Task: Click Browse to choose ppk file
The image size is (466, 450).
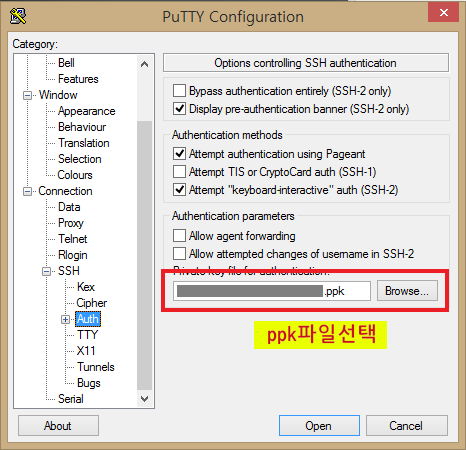Action: (x=407, y=291)
